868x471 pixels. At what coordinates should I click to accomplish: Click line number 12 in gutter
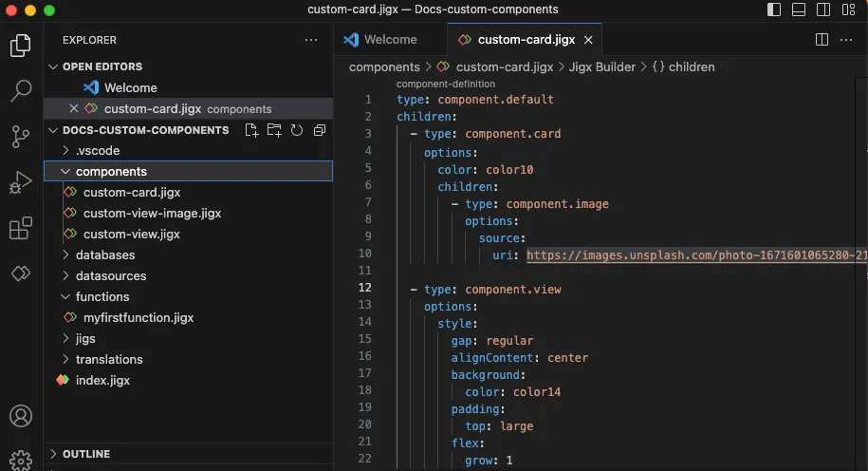[x=365, y=288]
